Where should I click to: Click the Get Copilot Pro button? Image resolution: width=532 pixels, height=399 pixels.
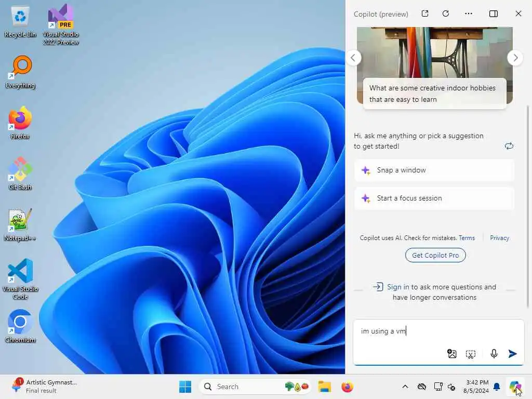tap(435, 255)
